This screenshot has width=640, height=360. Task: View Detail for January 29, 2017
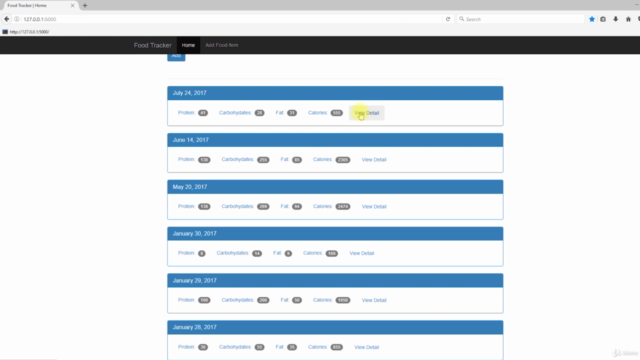374,300
